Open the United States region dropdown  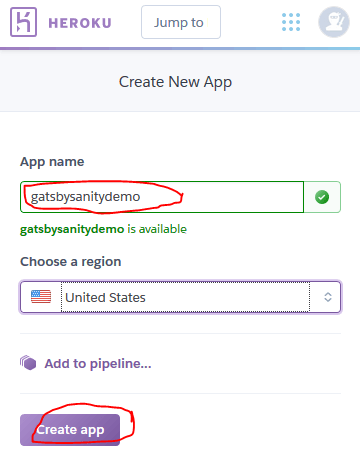point(180,297)
